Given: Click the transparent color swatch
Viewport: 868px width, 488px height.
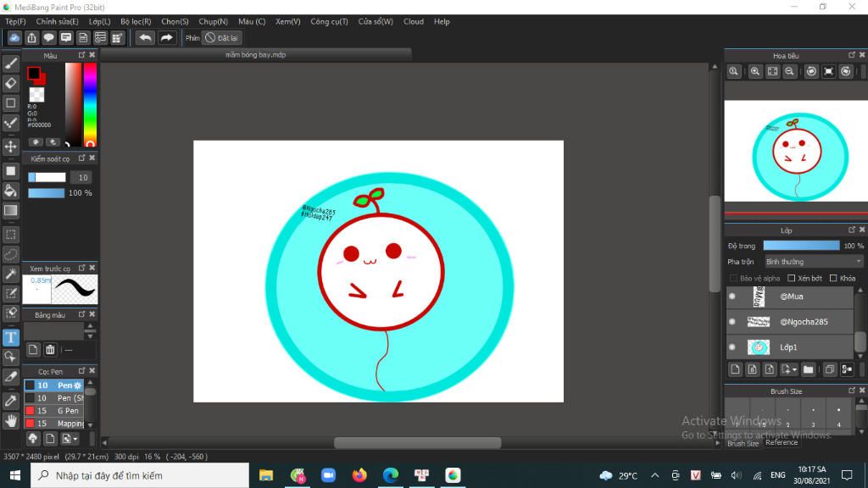Looking at the screenshot, I should coord(36,95).
